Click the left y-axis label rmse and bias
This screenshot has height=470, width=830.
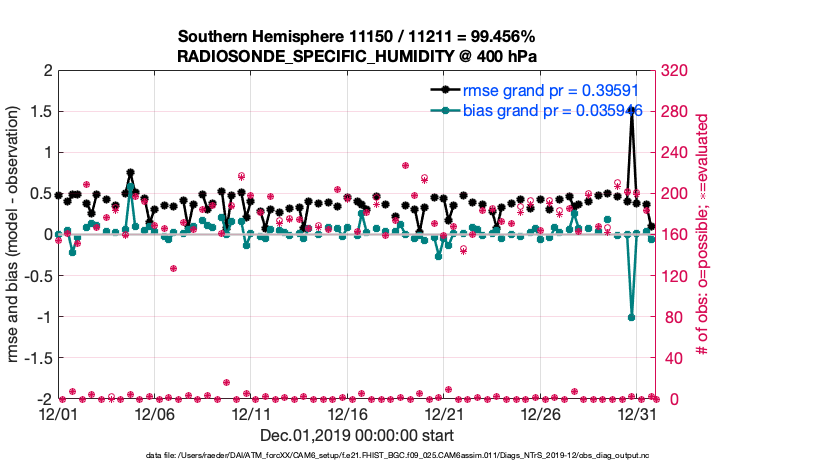click(17, 235)
